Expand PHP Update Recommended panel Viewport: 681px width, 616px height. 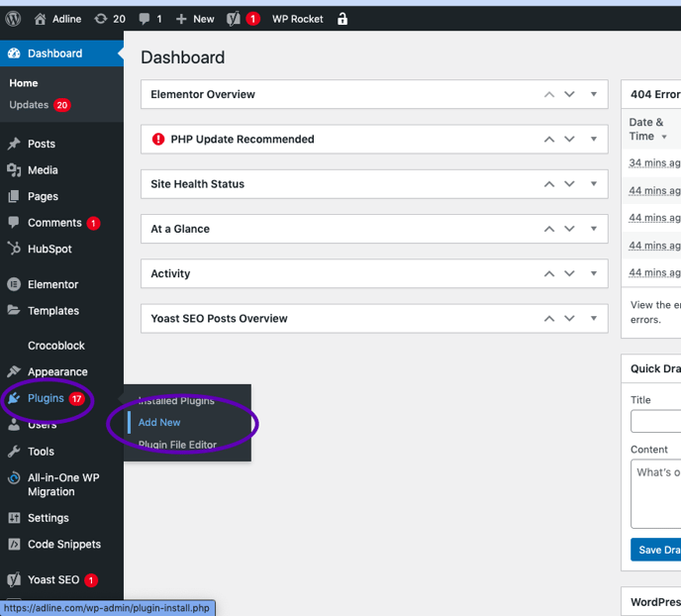pos(594,139)
